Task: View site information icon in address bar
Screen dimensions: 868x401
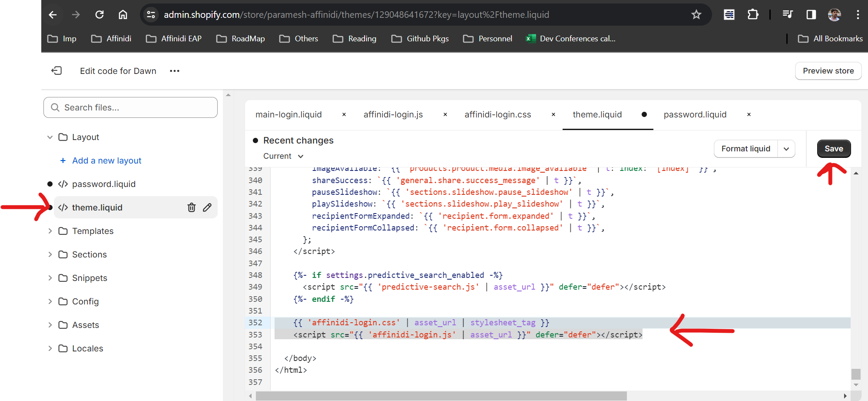Action: click(151, 15)
